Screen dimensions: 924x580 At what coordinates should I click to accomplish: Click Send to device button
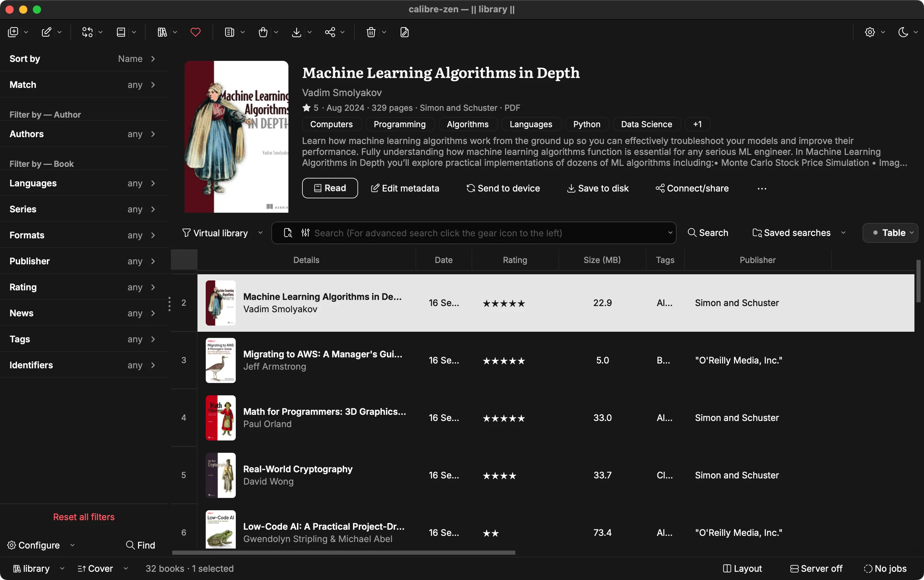tap(503, 188)
